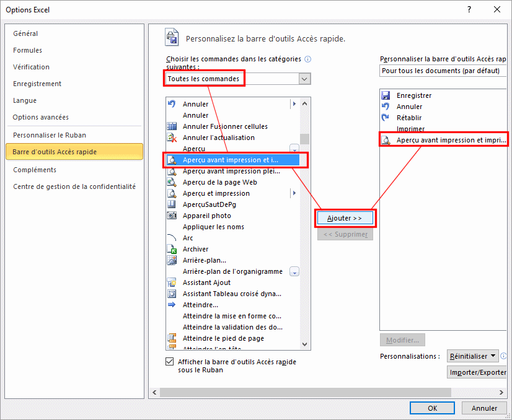Click the horizontal scrollbar thumb

pos(306,392)
